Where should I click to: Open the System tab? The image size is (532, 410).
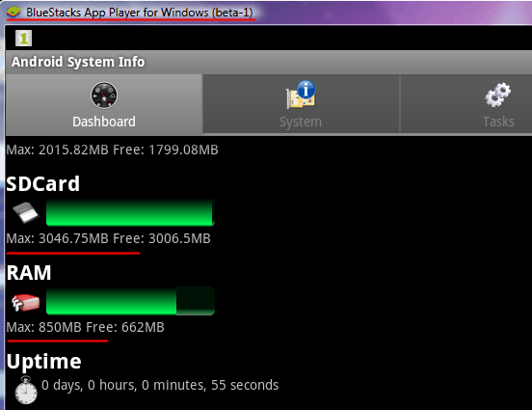301,104
